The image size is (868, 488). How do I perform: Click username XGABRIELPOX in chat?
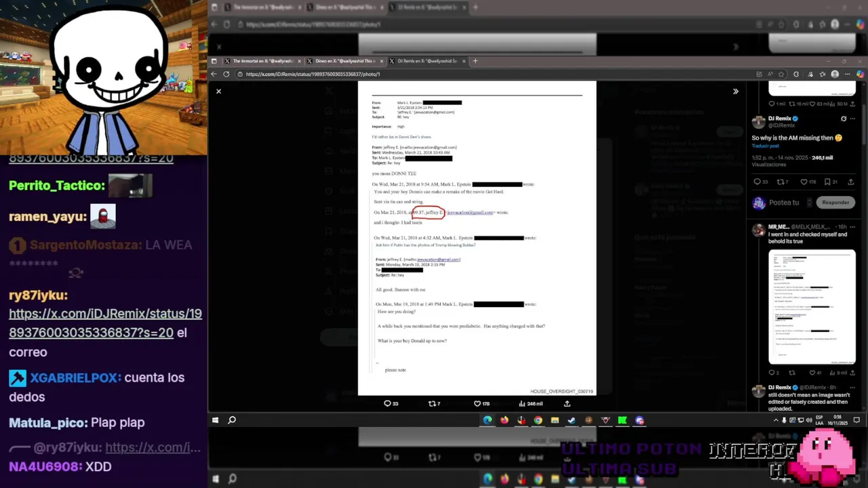(75, 378)
